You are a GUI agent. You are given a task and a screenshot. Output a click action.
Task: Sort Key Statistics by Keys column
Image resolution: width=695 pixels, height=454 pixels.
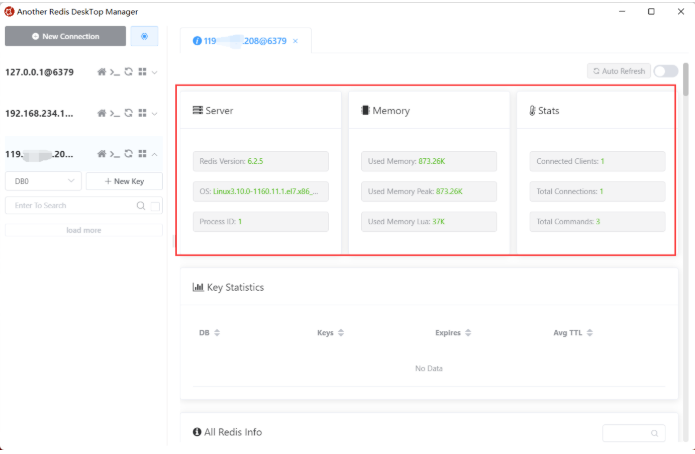pyautogui.click(x=340, y=333)
